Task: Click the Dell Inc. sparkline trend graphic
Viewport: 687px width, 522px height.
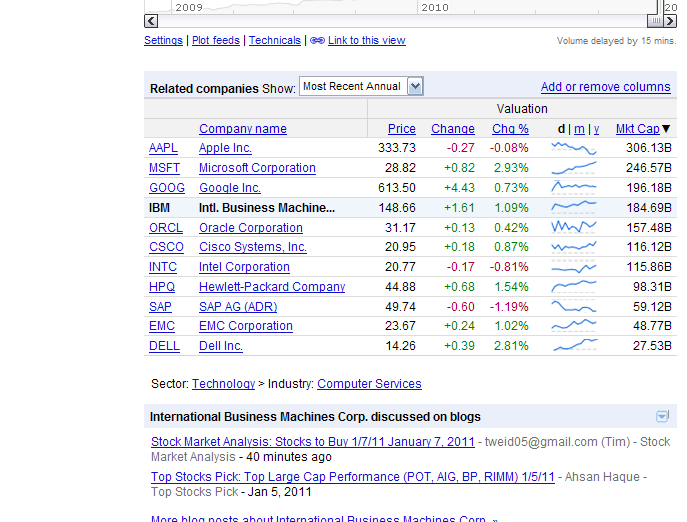Action: [x=575, y=346]
